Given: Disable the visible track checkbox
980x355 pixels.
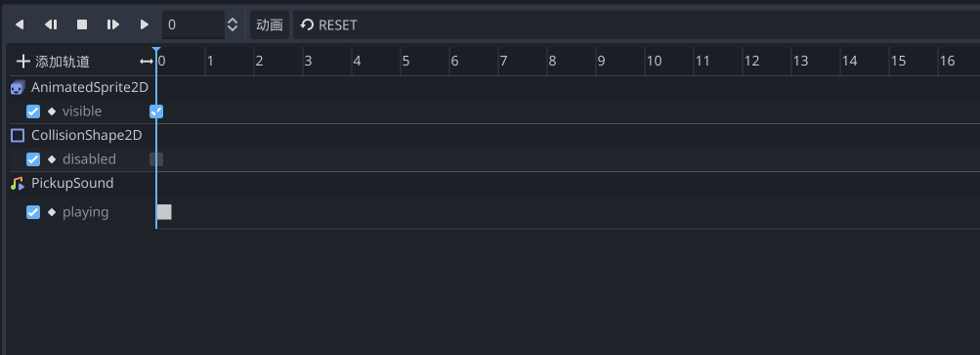Looking at the screenshot, I should click(x=33, y=111).
